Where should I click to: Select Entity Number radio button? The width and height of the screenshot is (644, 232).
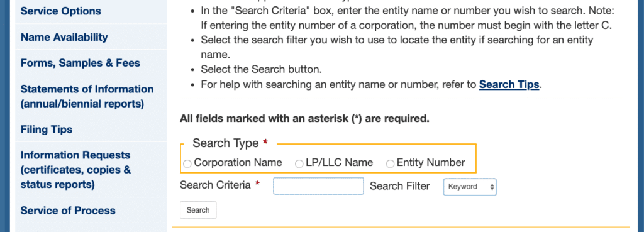click(390, 164)
